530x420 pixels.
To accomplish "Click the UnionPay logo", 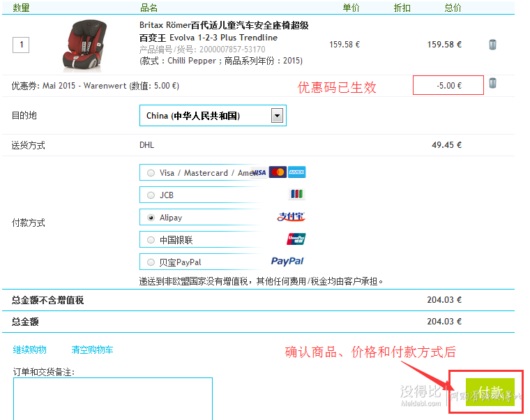I will [x=296, y=239].
